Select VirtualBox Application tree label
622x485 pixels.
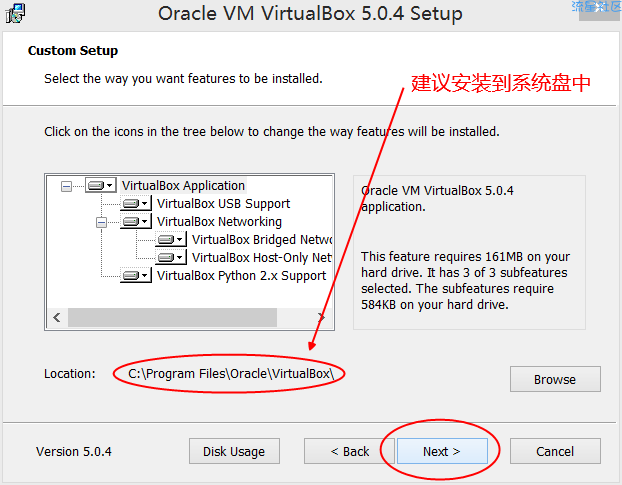pos(183,186)
